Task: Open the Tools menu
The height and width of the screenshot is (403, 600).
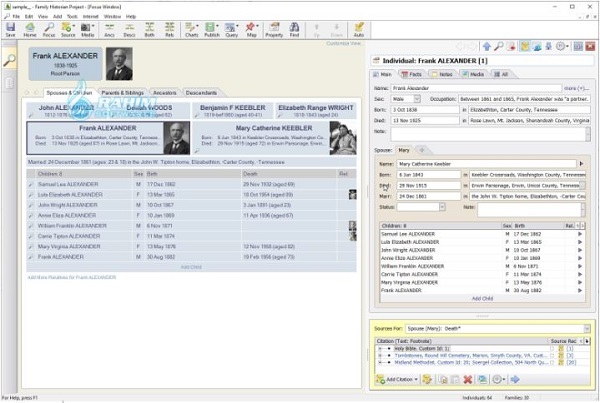Action: coord(72,16)
